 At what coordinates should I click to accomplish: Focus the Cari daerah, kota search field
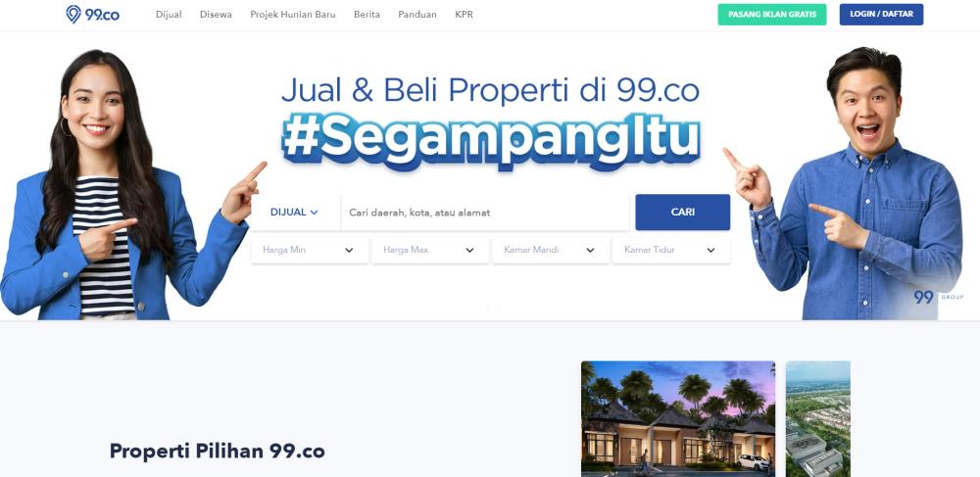point(485,213)
